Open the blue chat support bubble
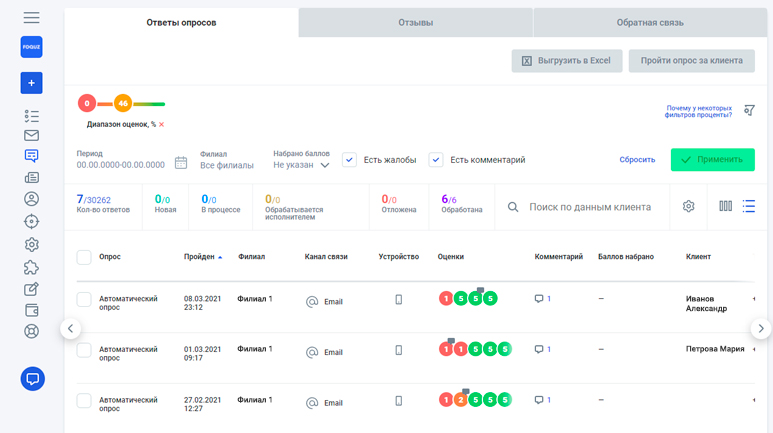This screenshot has height=433, width=773. (32, 379)
